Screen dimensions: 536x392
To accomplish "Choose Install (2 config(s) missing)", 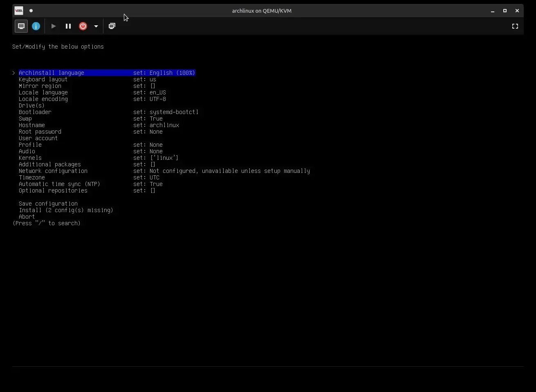I will [x=66, y=210].
